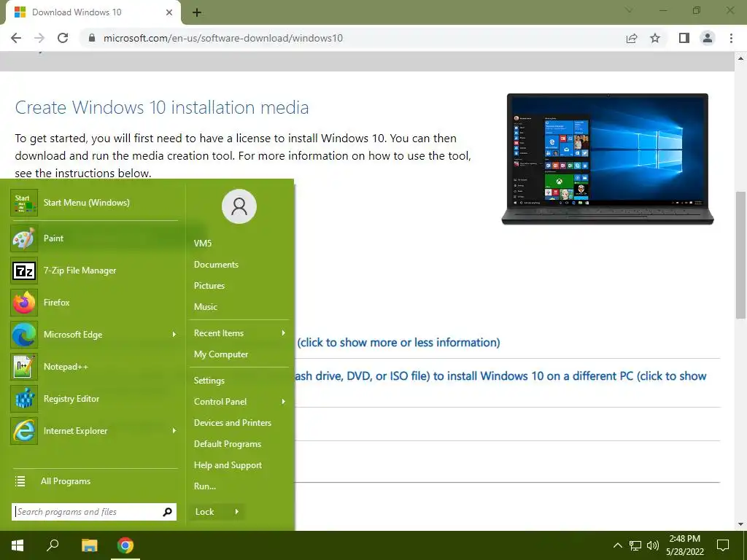Go forward in Chrome
Screen dimensions: 747x560
39,38
